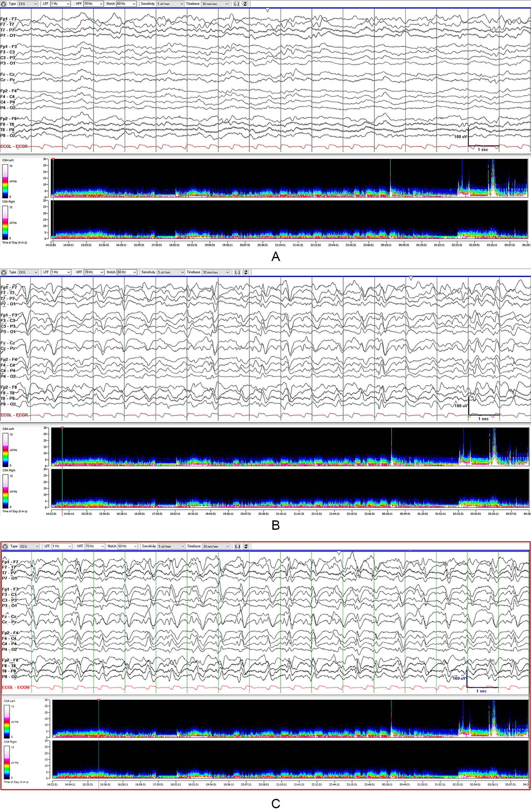
Task: Open the HFF 70 Hz dropdown in panel B
Action: coord(94,272)
